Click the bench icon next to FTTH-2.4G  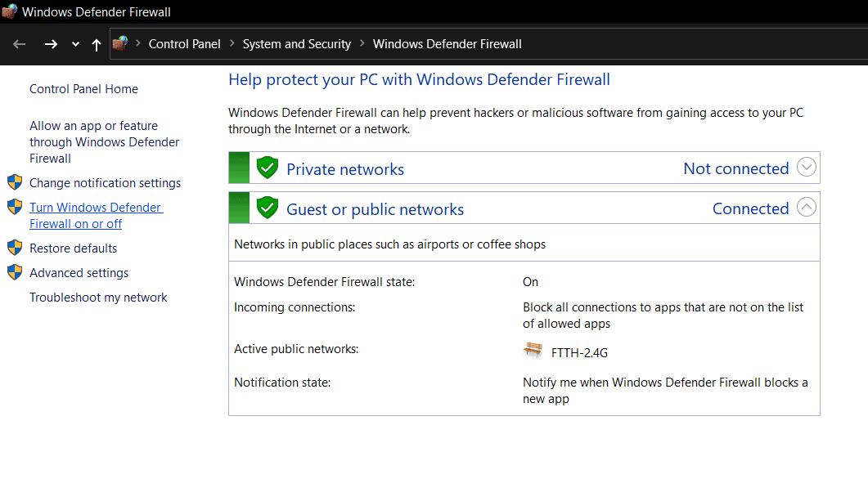pos(533,350)
